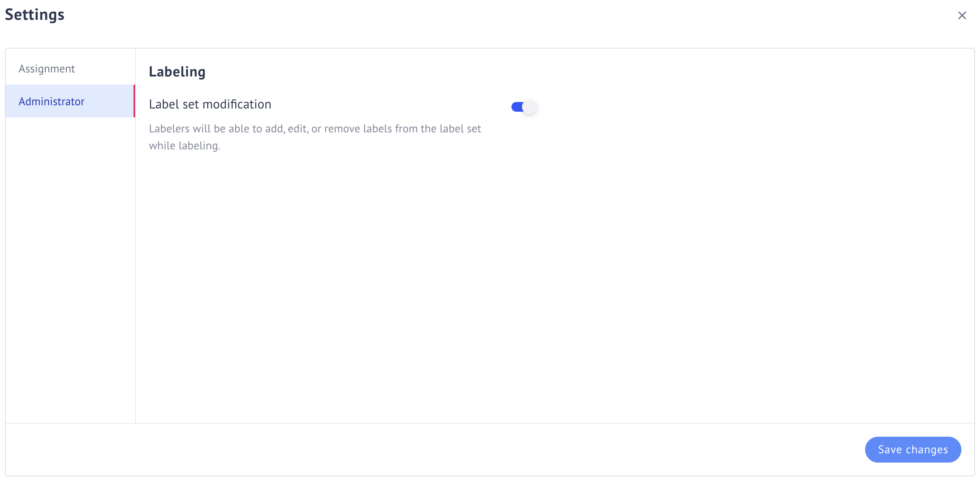Click the Settings dialog title
This screenshot has width=980, height=480.
coord(35,15)
